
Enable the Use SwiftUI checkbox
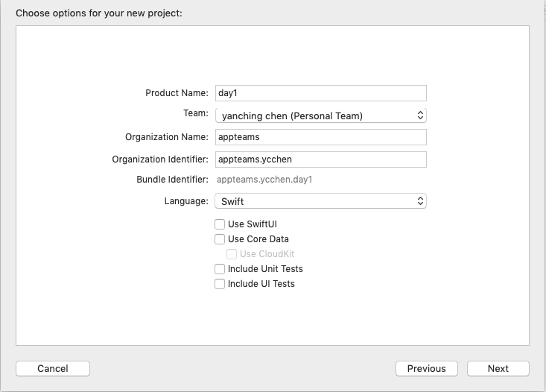[x=220, y=224]
